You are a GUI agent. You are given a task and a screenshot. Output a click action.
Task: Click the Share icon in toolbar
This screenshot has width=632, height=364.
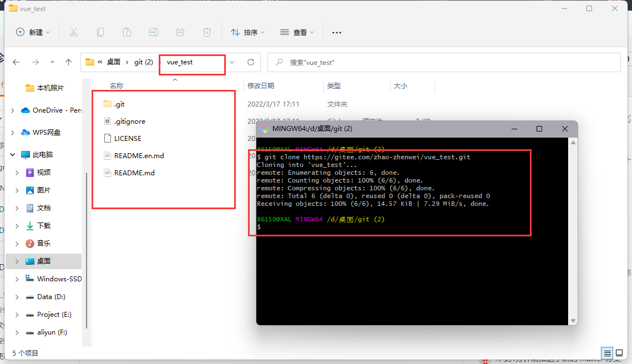click(x=180, y=32)
